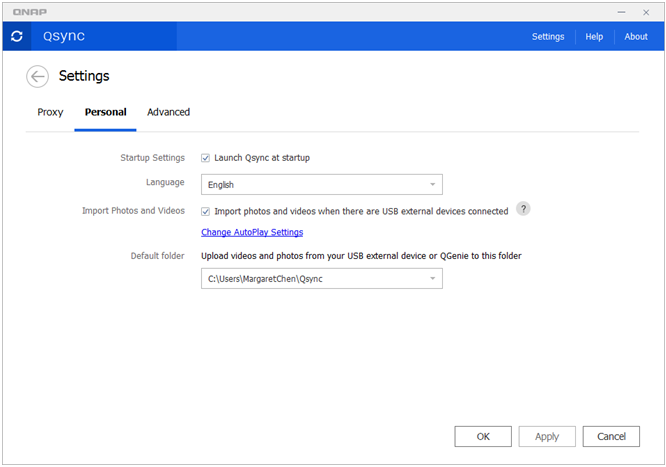Click the Startup Settings label
The width and height of the screenshot is (666, 467).
tap(152, 158)
